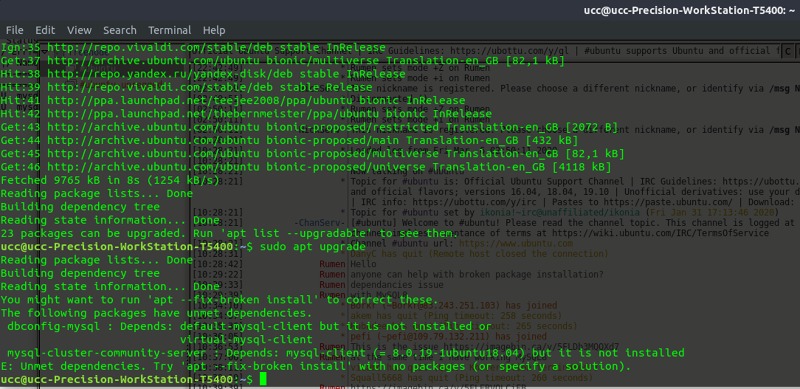800x389 pixels.
Task: Click 'virtual-mysql-client' text
Action: [246, 339]
